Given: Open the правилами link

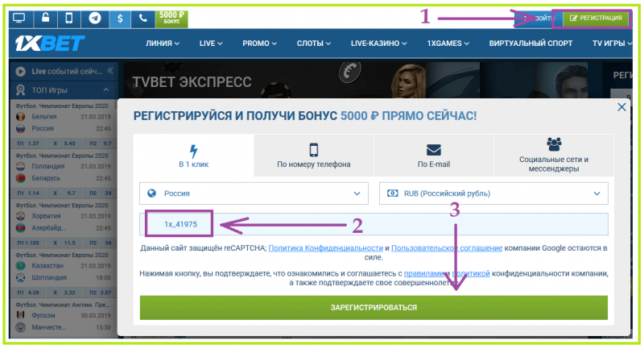Looking at the screenshot, I should [423, 273].
